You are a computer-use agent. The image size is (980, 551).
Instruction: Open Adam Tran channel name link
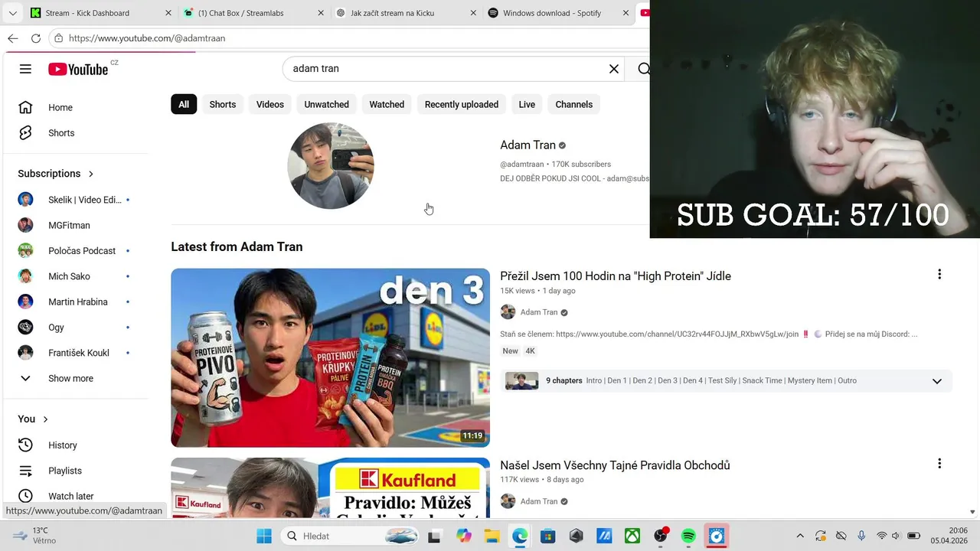coord(528,145)
